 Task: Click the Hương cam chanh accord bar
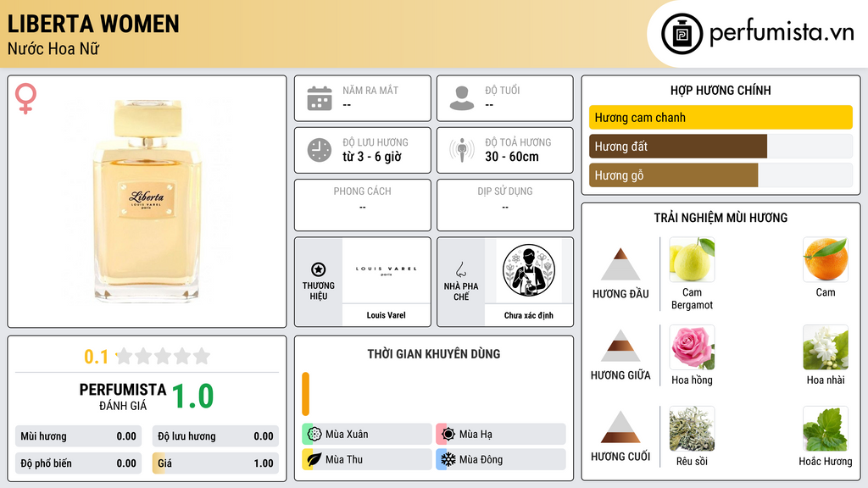721,117
